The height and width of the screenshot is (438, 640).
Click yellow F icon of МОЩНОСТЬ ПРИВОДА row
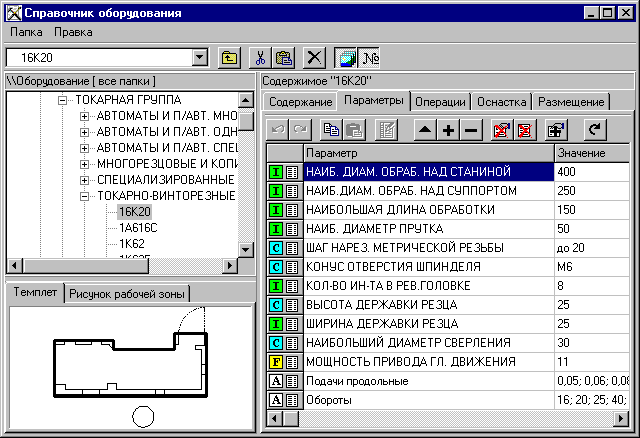pyautogui.click(x=276, y=362)
